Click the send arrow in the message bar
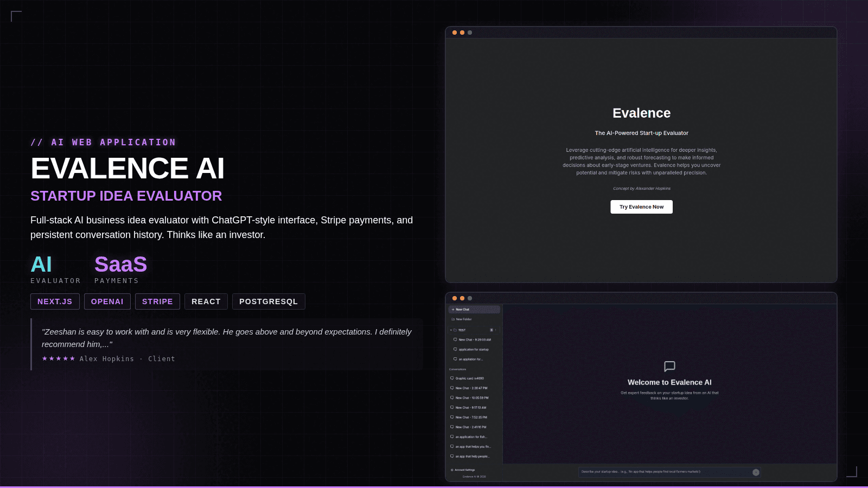 (755, 472)
